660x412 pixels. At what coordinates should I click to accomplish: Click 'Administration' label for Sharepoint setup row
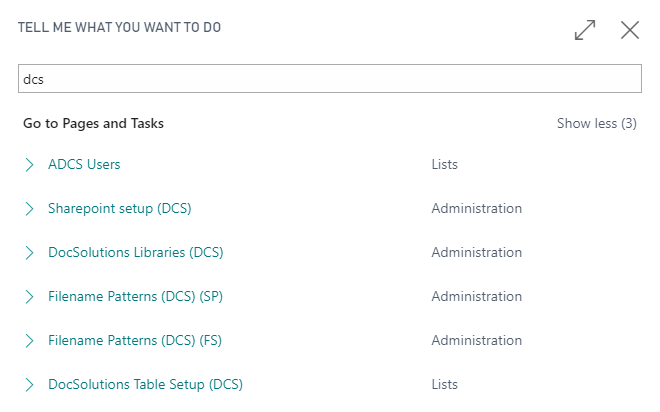(476, 209)
